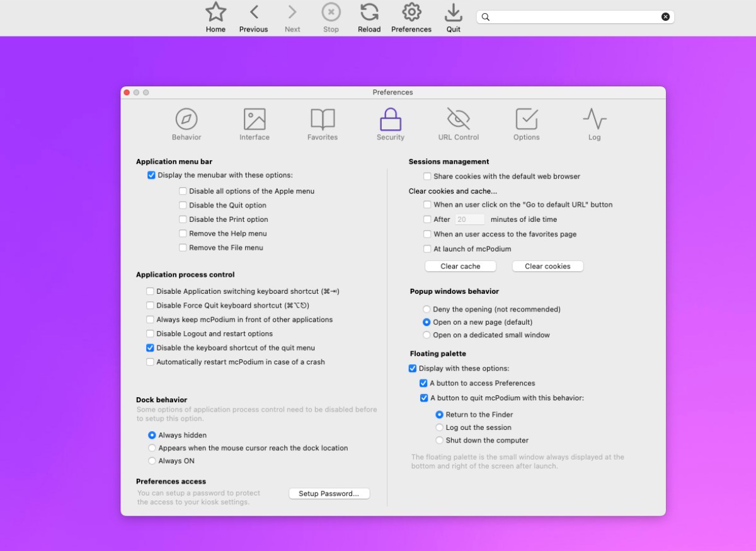This screenshot has width=756, height=551.
Task: Click the magnifier icon in search field
Action: tap(486, 17)
